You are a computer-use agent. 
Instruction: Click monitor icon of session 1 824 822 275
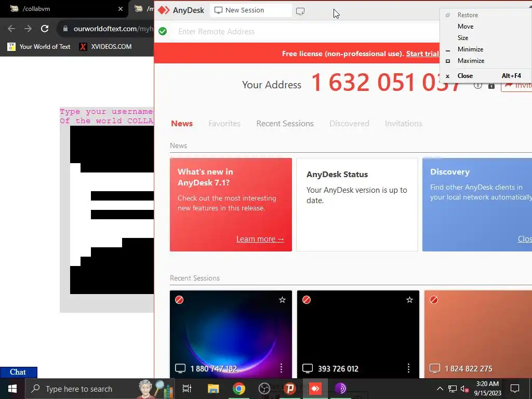coord(435,368)
